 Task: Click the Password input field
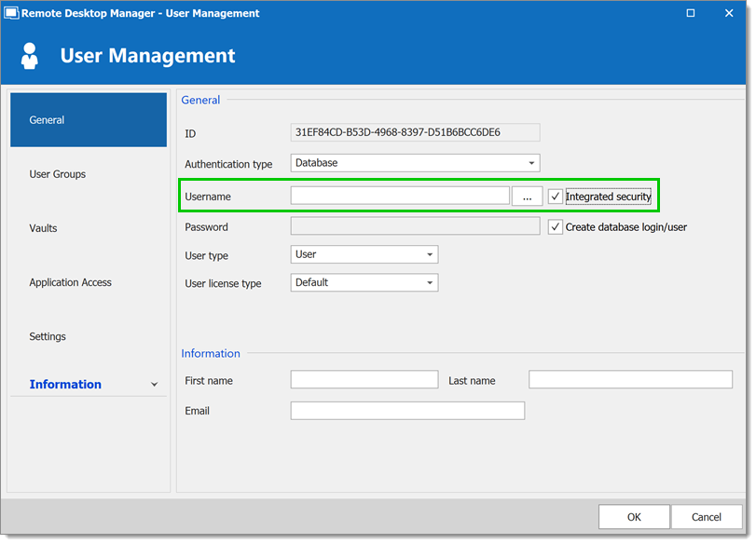pos(415,226)
